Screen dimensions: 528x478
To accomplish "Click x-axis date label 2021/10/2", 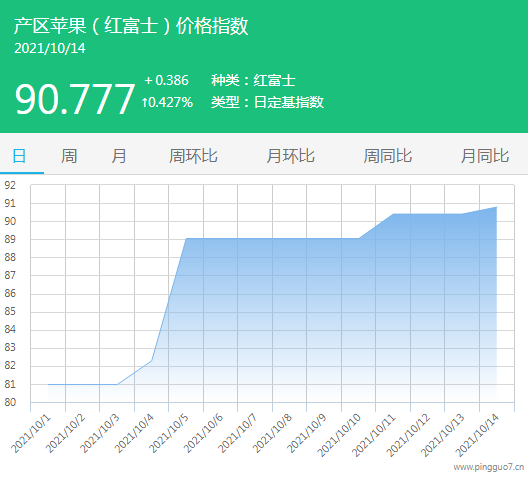I will point(65,434).
